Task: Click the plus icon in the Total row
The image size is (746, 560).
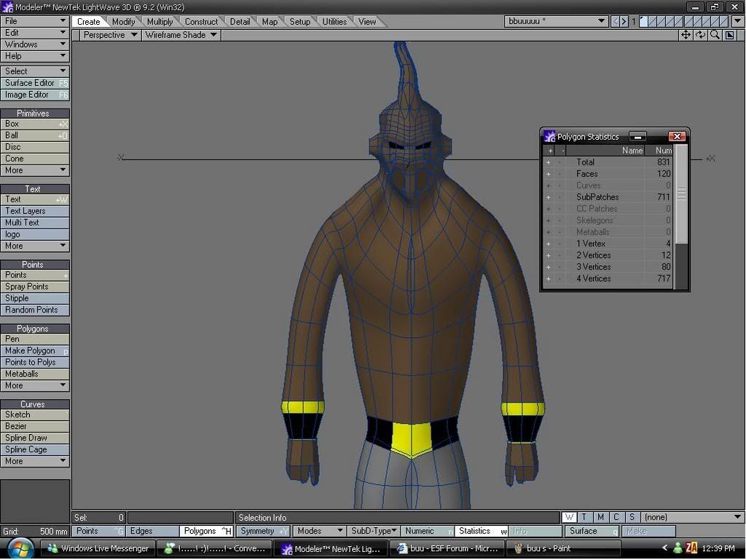Action: point(548,162)
